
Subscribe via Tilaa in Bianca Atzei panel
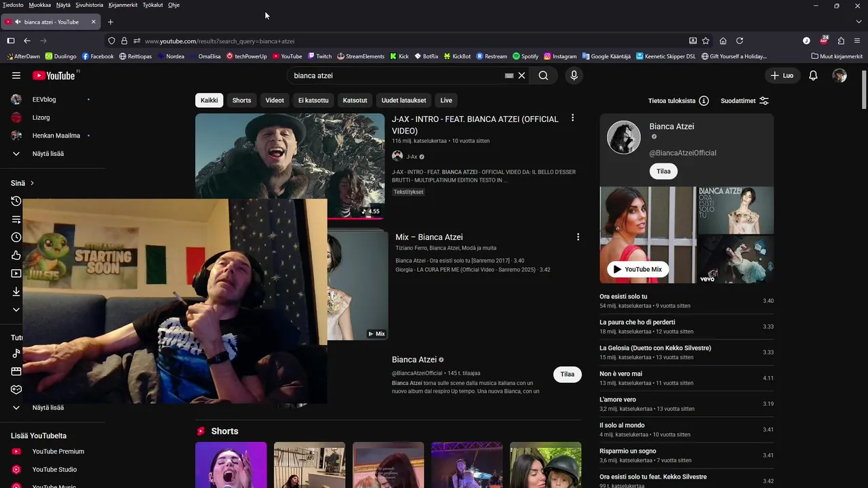[x=664, y=171]
